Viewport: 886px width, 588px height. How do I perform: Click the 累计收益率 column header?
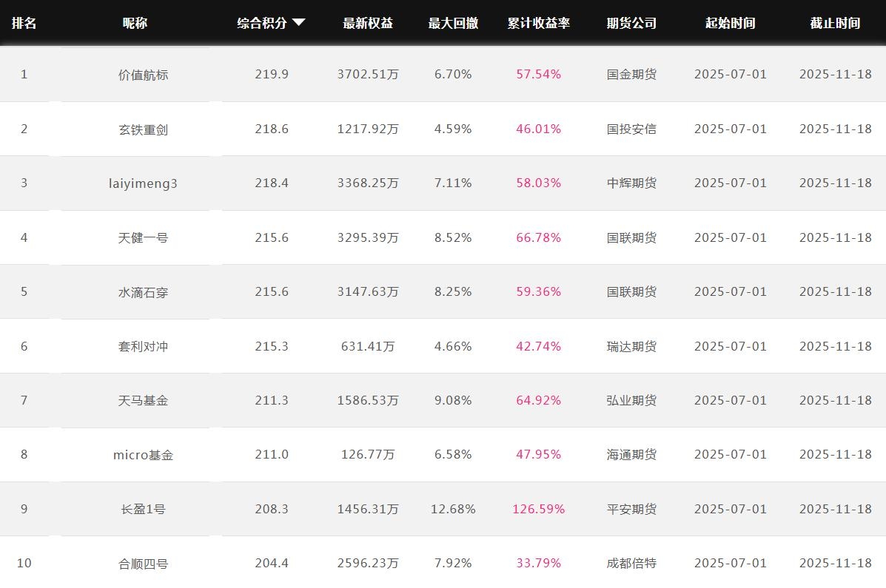coord(538,23)
